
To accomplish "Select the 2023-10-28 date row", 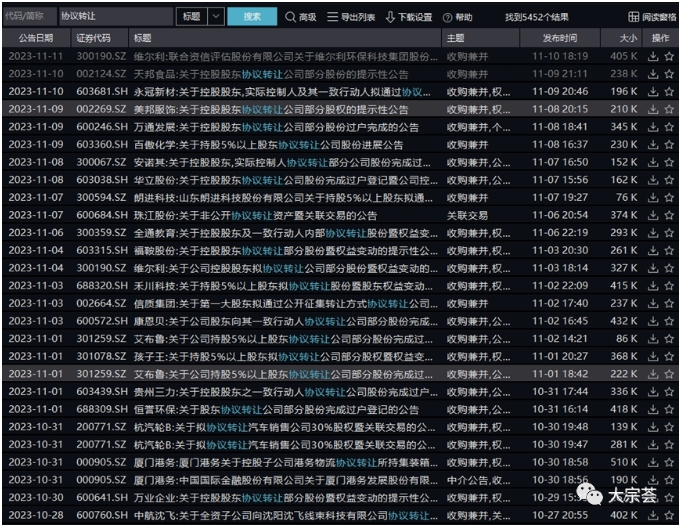I will pyautogui.click(x=36, y=515).
